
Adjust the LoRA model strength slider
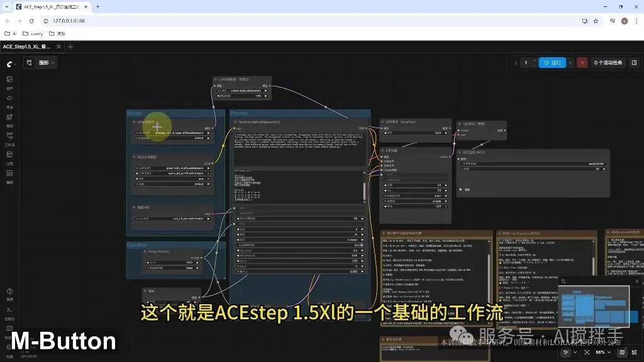(x=242, y=96)
